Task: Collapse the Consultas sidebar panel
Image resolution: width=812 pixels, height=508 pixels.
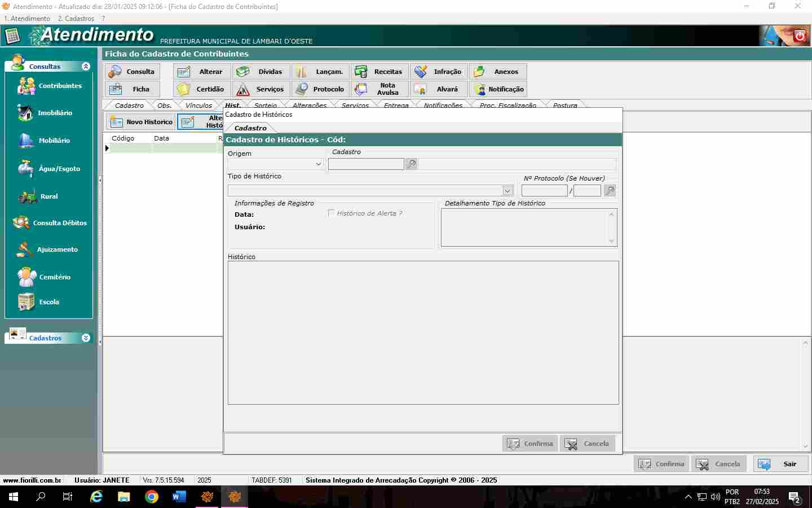Action: coord(86,66)
